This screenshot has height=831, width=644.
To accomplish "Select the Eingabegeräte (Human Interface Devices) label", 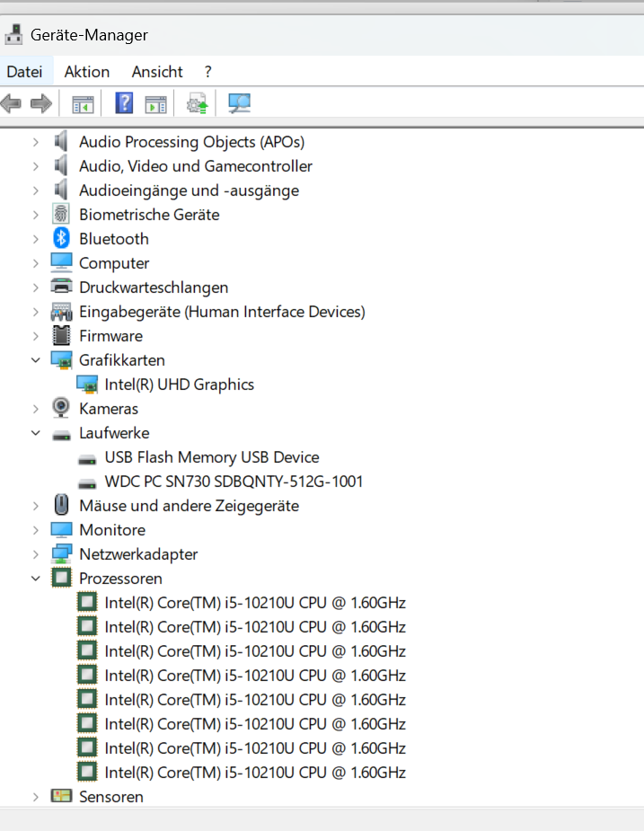I will pyautogui.click(x=222, y=312).
